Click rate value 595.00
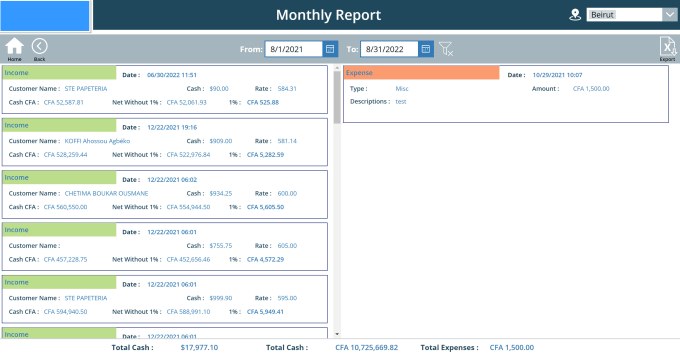The image size is (680, 361). click(x=287, y=298)
